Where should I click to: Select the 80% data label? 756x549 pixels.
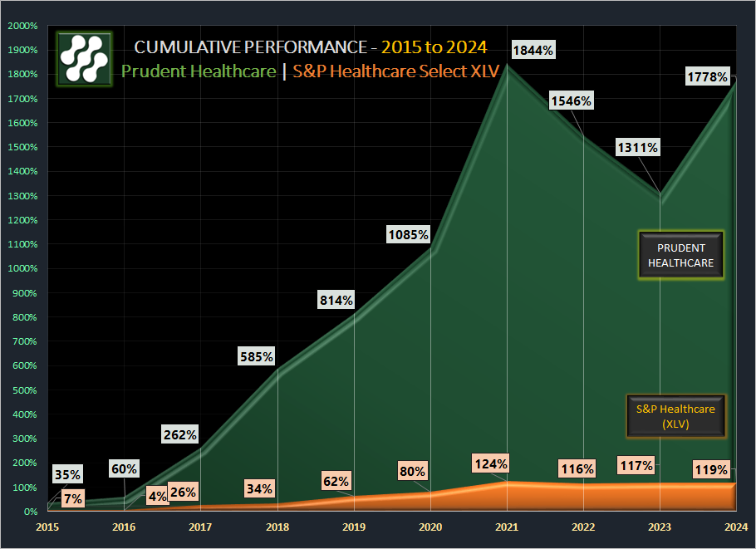(x=412, y=471)
